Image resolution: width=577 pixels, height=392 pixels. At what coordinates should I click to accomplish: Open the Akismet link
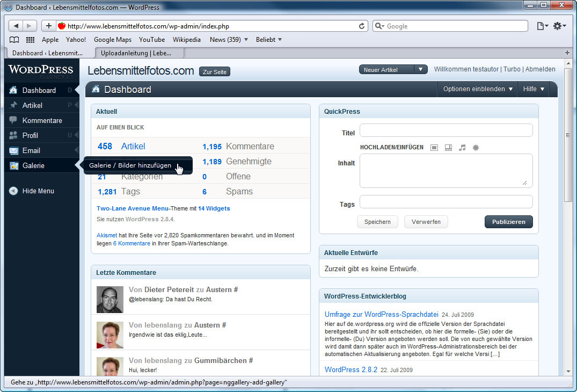click(x=107, y=235)
